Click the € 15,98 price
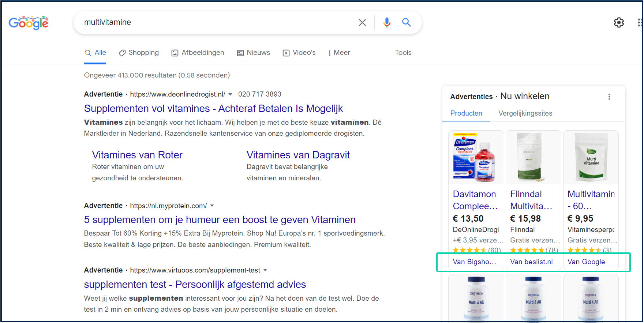The image size is (644, 323). (x=525, y=219)
